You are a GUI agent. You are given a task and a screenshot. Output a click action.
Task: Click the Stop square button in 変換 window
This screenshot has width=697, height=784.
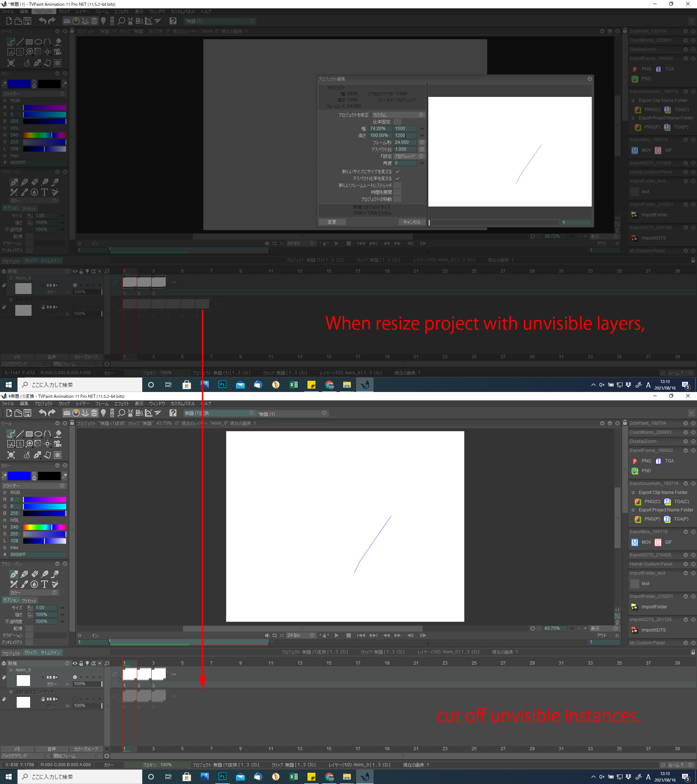click(x=348, y=635)
